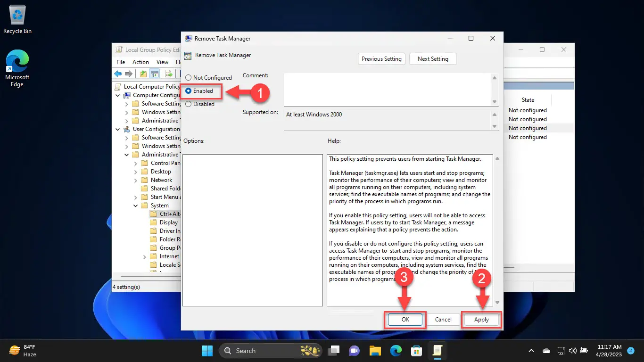Open the Chat (Teams) taskbar icon
Image resolution: width=644 pixels, height=362 pixels.
(354, 351)
